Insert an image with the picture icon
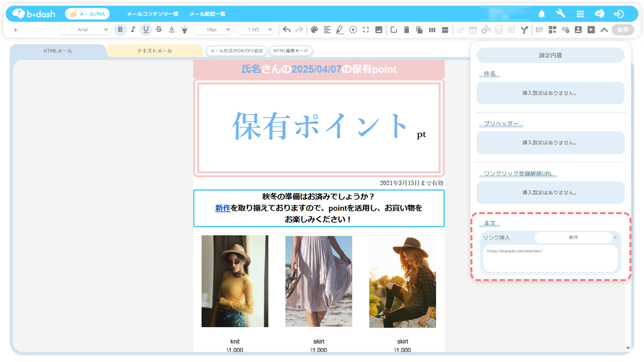Screen dimensions: 644x362 pos(379,30)
